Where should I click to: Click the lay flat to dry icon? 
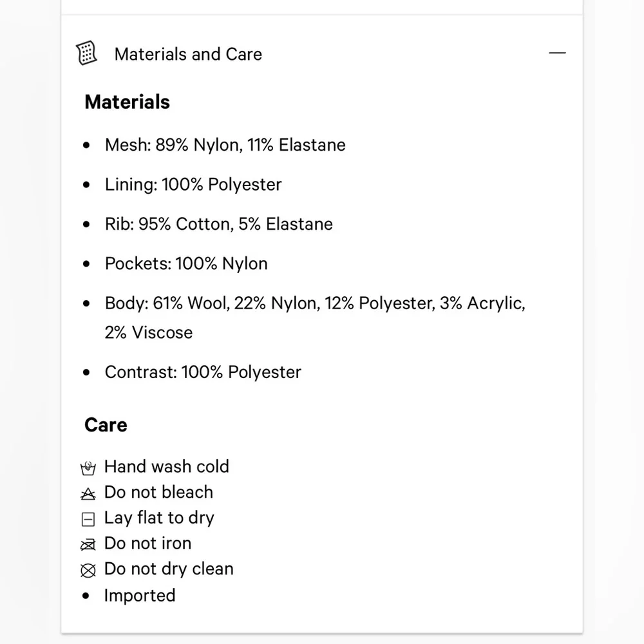(x=88, y=519)
